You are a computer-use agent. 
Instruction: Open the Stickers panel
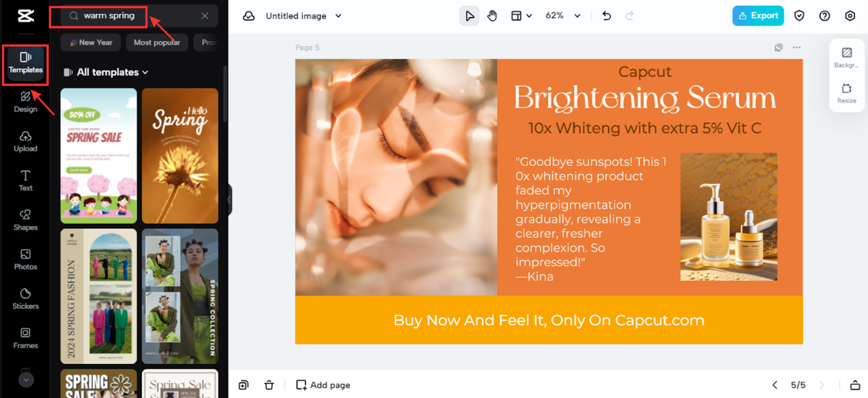25,298
